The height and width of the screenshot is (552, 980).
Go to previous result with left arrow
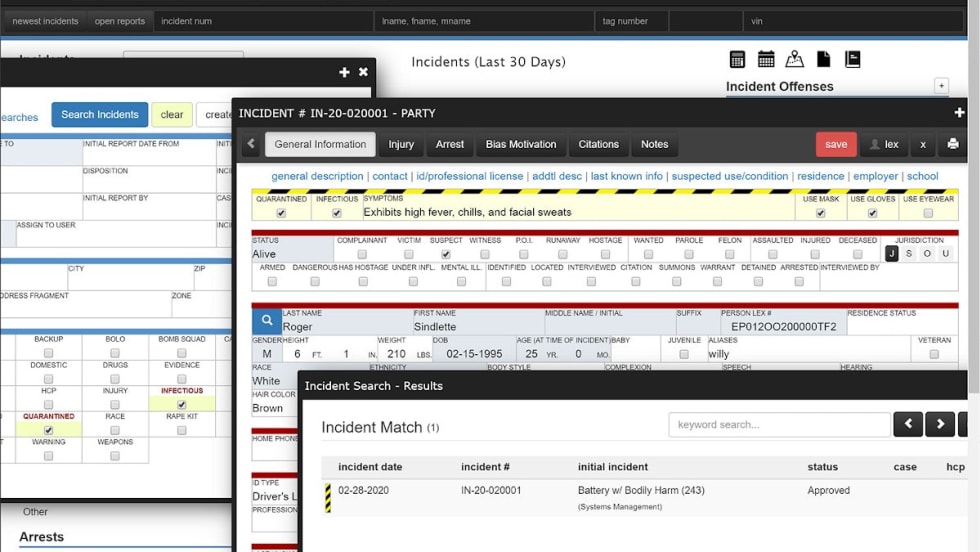tap(907, 424)
